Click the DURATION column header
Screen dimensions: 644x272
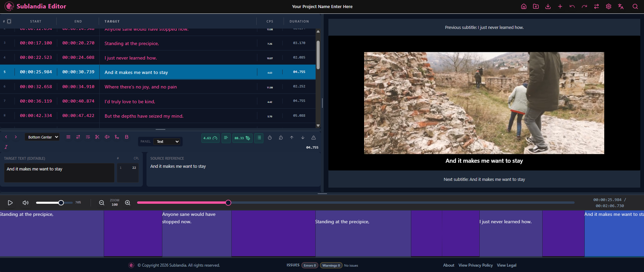pos(299,21)
